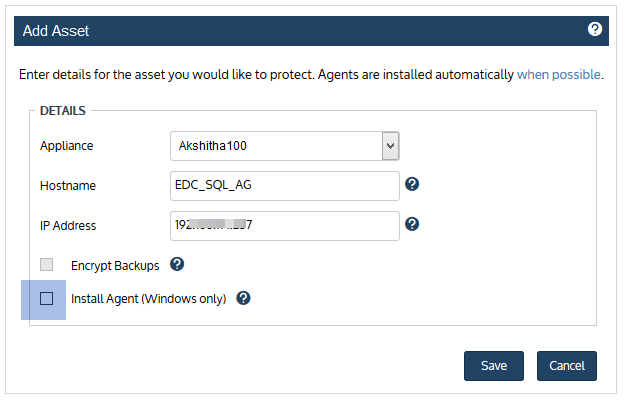Expand the Appliance dropdown arrow
Image resolution: width=630 pixels, height=409 pixels.
pyautogui.click(x=390, y=146)
